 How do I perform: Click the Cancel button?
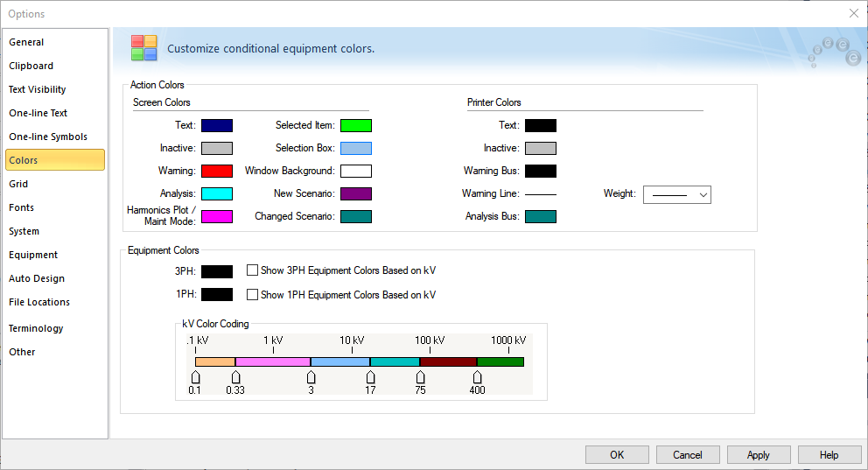coord(688,454)
